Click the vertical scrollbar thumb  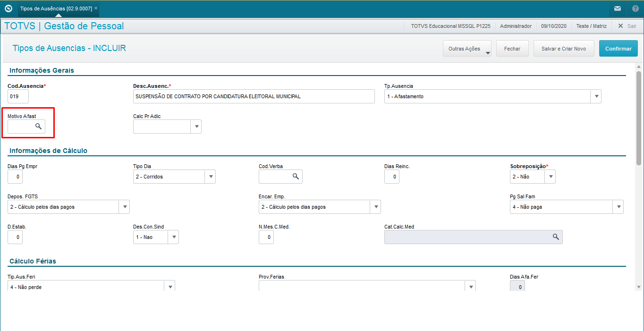pyautogui.click(x=639, y=118)
